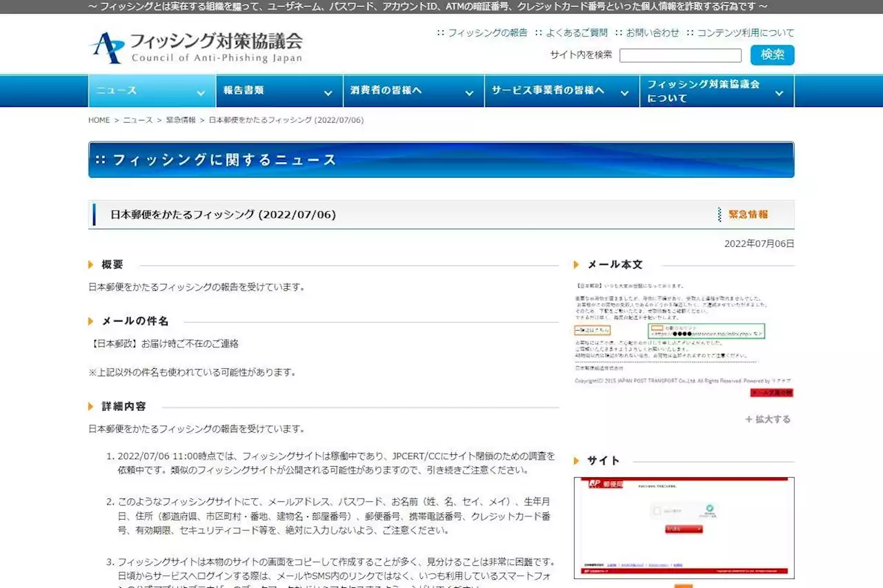Click the 検索 button
Image resolution: width=883 pixels, height=588 pixels.
773,55
